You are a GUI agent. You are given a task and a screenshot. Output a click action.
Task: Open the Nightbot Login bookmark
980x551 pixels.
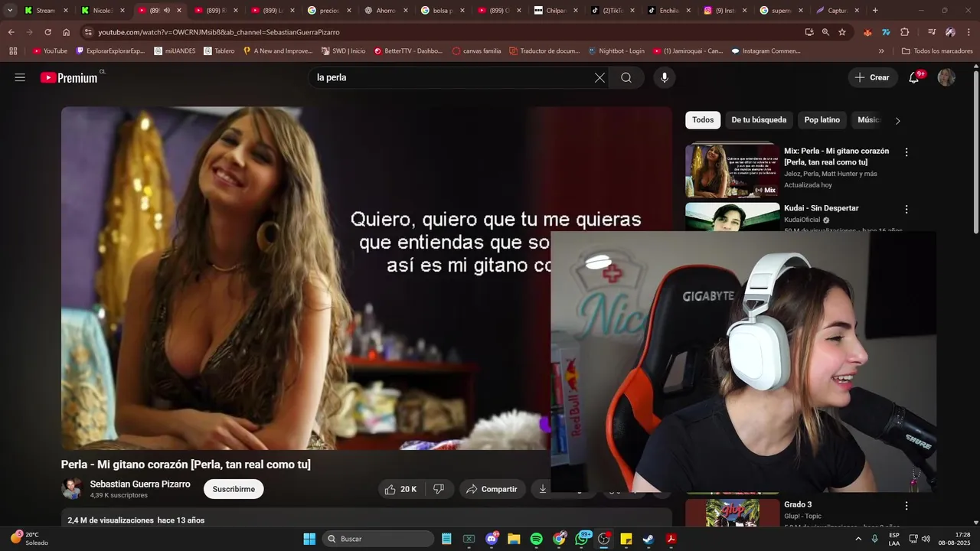(x=616, y=51)
